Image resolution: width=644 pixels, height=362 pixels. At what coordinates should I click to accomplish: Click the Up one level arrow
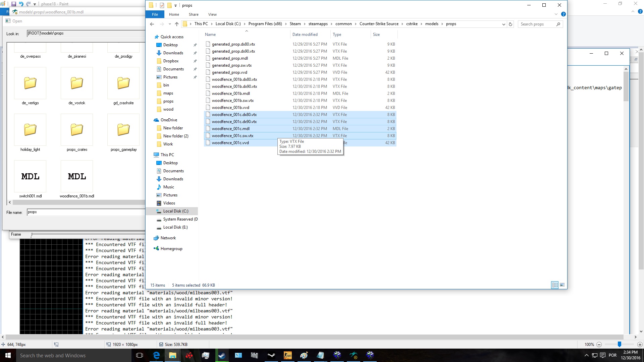(x=177, y=24)
